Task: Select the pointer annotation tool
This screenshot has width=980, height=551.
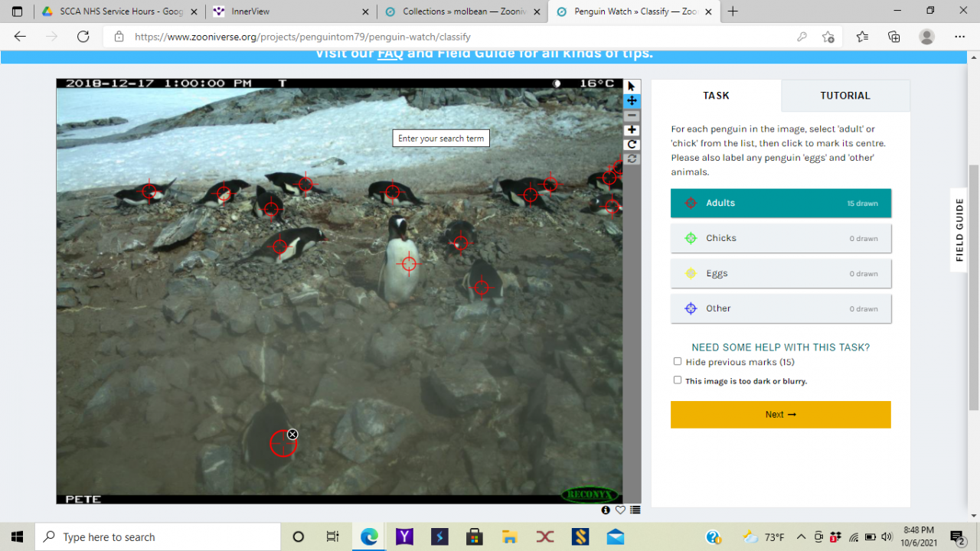Action: click(632, 86)
